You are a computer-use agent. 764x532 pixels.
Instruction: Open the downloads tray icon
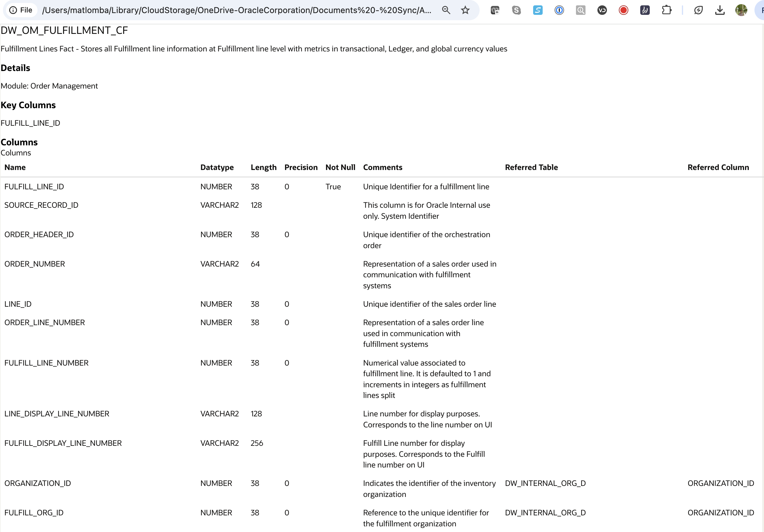(720, 10)
